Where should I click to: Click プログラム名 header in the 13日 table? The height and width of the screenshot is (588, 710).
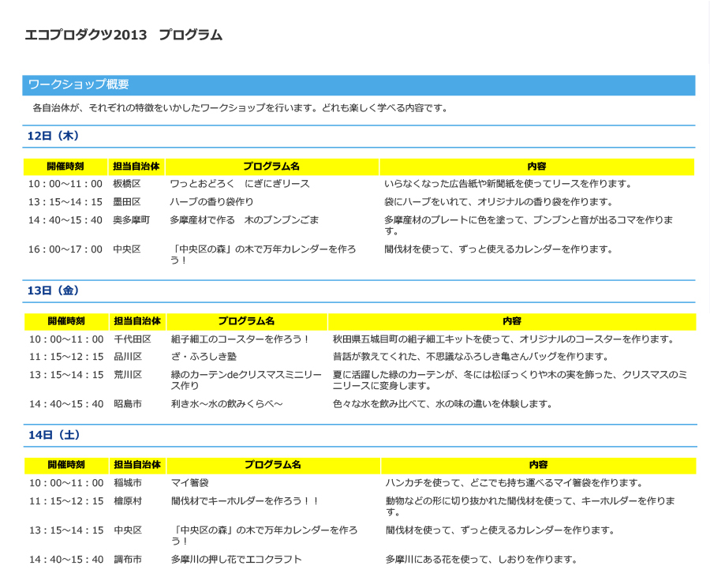[x=246, y=321]
